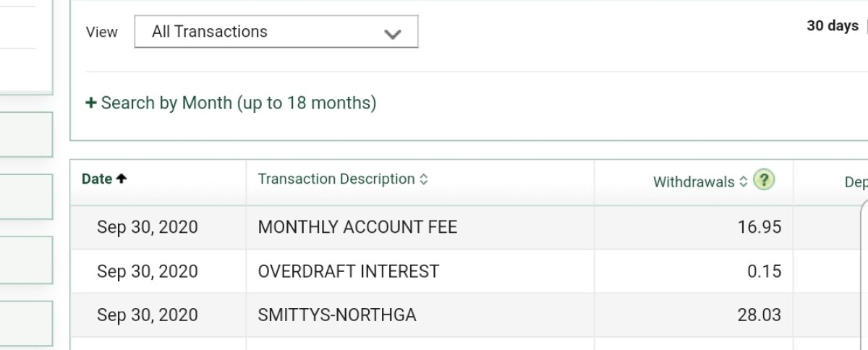868x350 pixels.
Task: Click the Withdrawals sort arrows icon
Action: 743,182
